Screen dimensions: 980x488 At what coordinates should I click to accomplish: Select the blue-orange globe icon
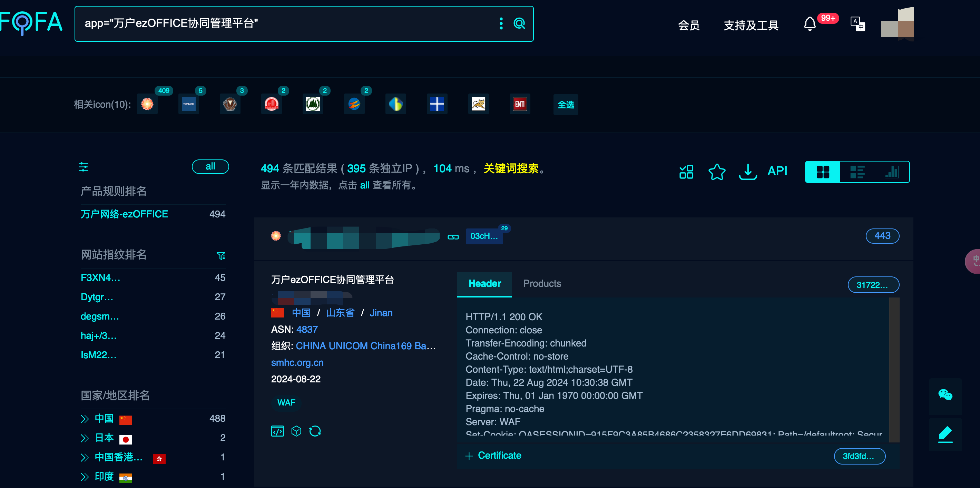(x=354, y=104)
